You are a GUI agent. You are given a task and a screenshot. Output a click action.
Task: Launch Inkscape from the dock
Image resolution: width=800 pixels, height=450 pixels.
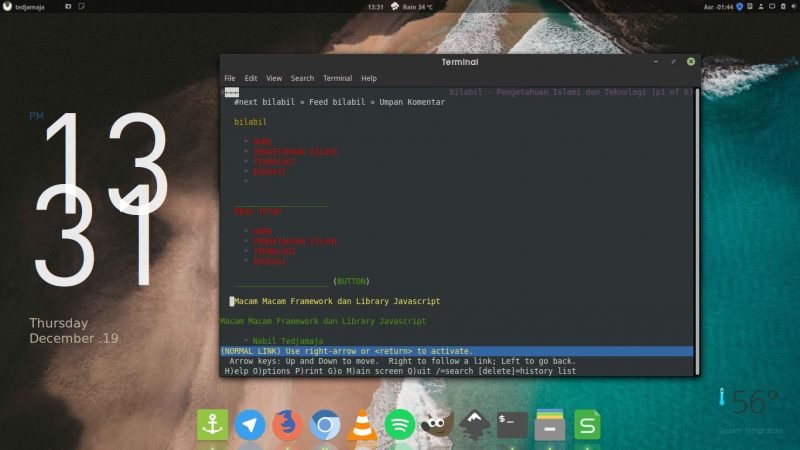pos(474,424)
